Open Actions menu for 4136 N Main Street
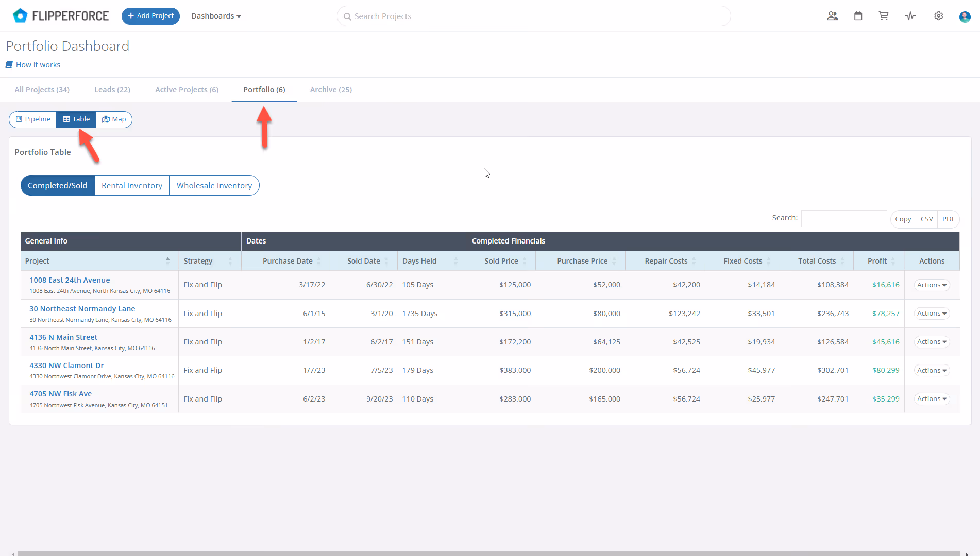 [932, 342]
